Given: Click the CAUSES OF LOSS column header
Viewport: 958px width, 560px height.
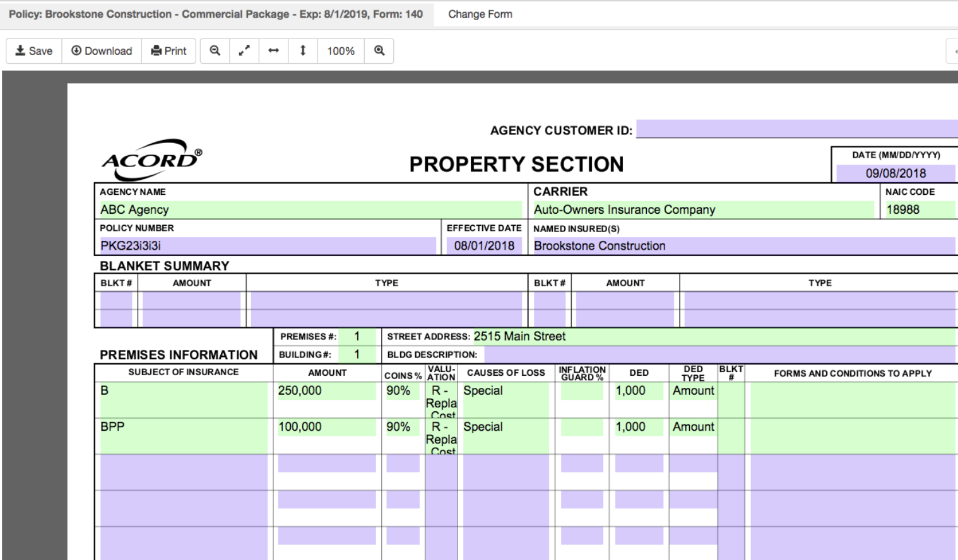Looking at the screenshot, I should [x=506, y=373].
